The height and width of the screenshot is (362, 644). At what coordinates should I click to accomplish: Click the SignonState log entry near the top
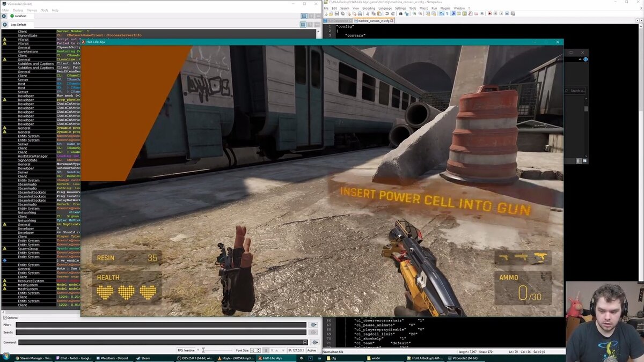(27, 35)
